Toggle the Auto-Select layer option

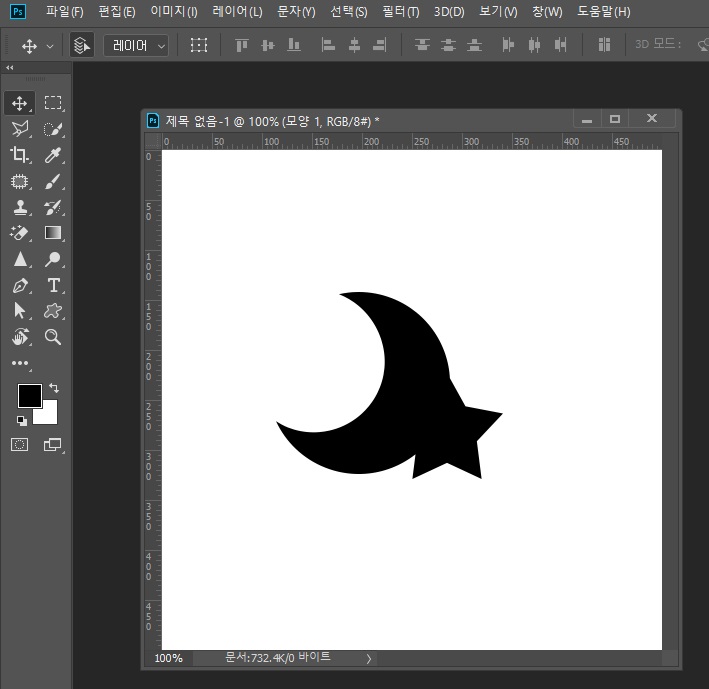pyautogui.click(x=82, y=45)
